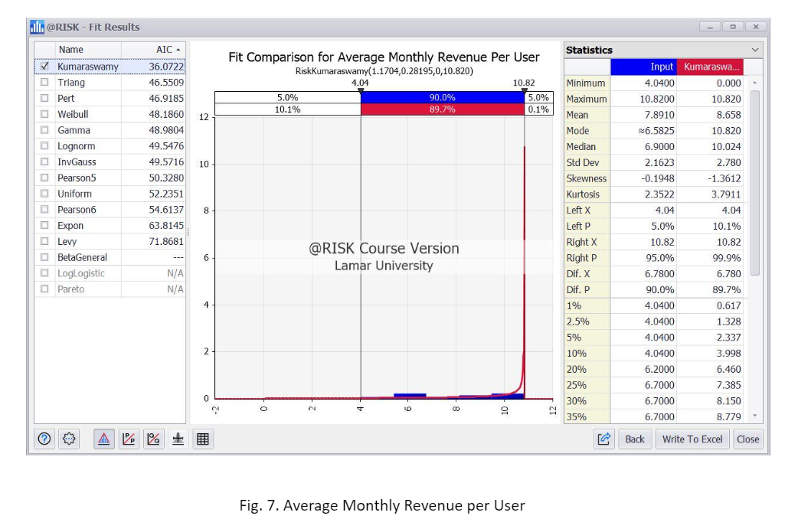798x532 pixels.
Task: Open the fit settings gear icon
Action: click(67, 439)
